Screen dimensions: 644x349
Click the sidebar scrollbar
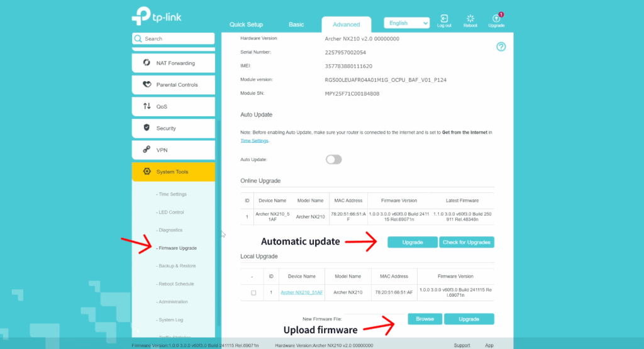point(219,222)
